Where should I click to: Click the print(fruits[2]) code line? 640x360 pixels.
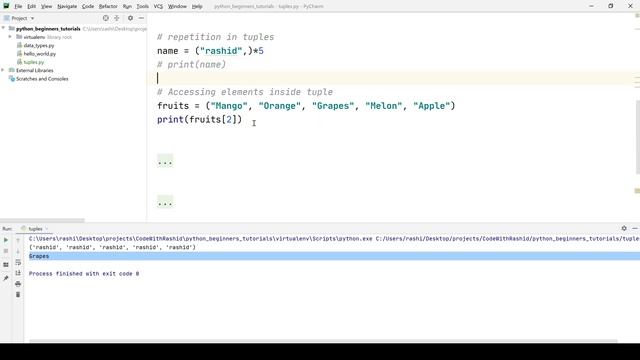point(200,120)
